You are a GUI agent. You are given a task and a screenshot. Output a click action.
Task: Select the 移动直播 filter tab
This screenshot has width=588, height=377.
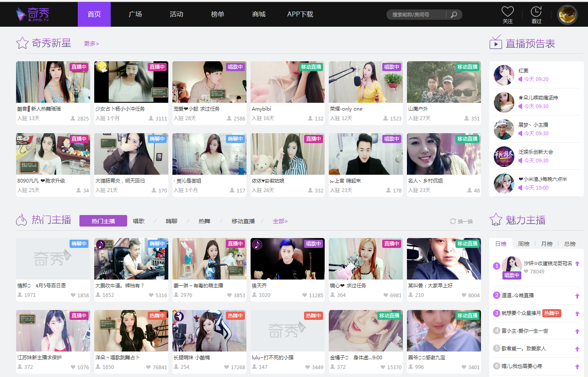(x=243, y=221)
